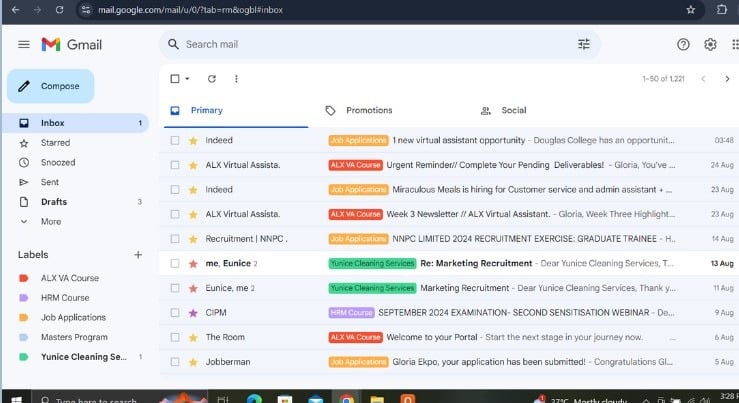Open the Settings gear icon

(710, 44)
